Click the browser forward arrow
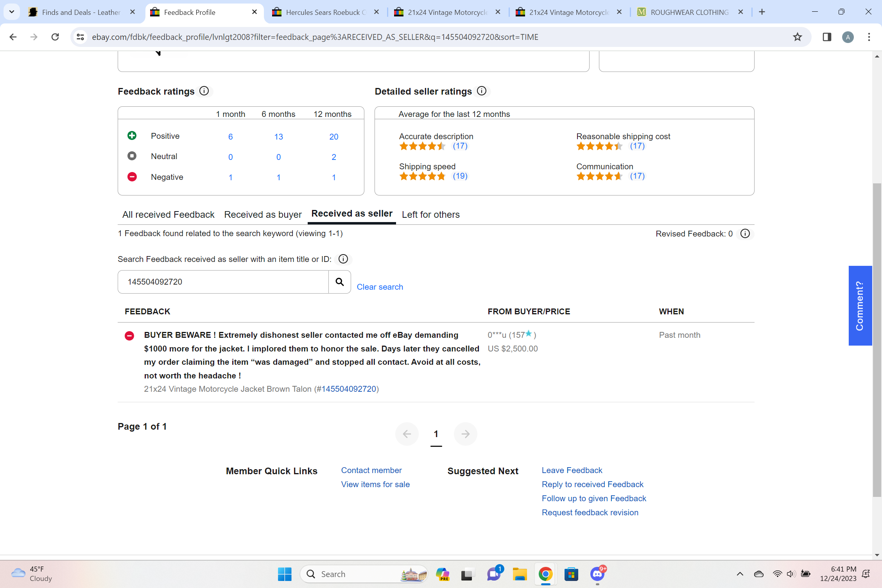Image resolution: width=882 pixels, height=588 pixels. click(x=34, y=37)
